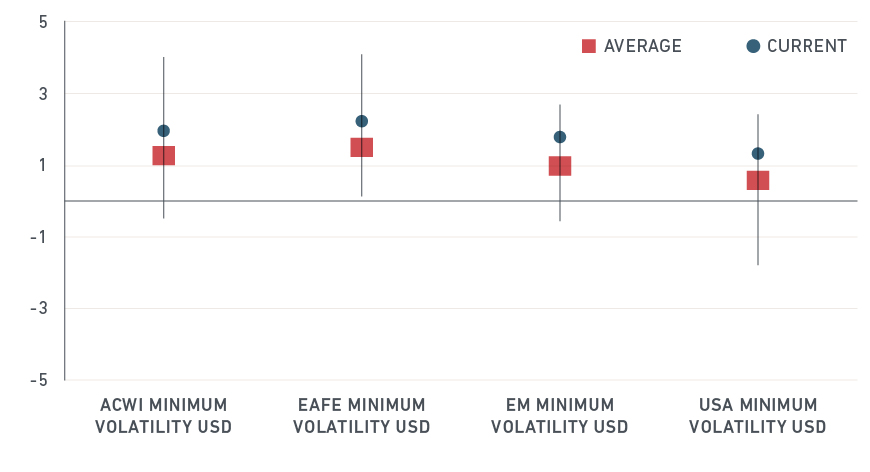Image resolution: width=870 pixels, height=472 pixels.
Task: Select the EM current value dot
Action: click(560, 137)
